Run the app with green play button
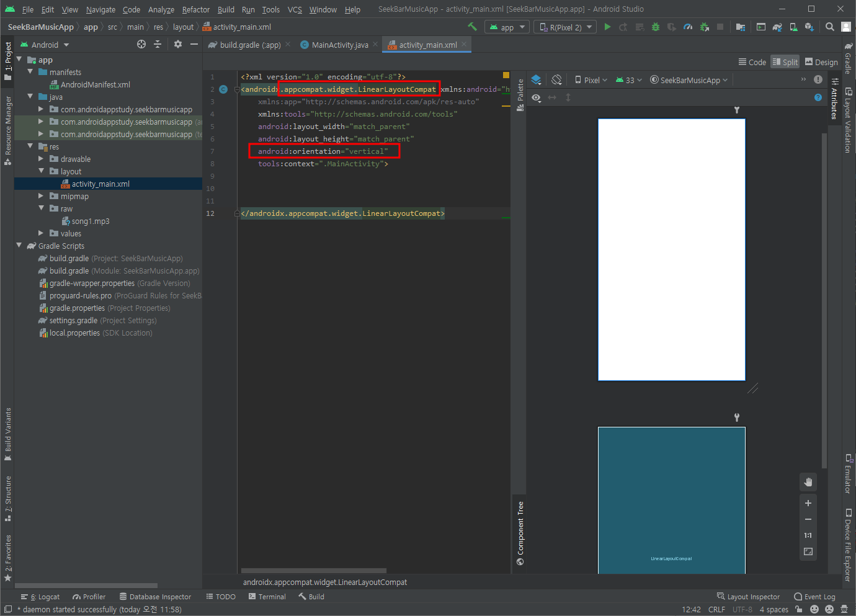Screen dimensions: 856x616 click(x=607, y=27)
